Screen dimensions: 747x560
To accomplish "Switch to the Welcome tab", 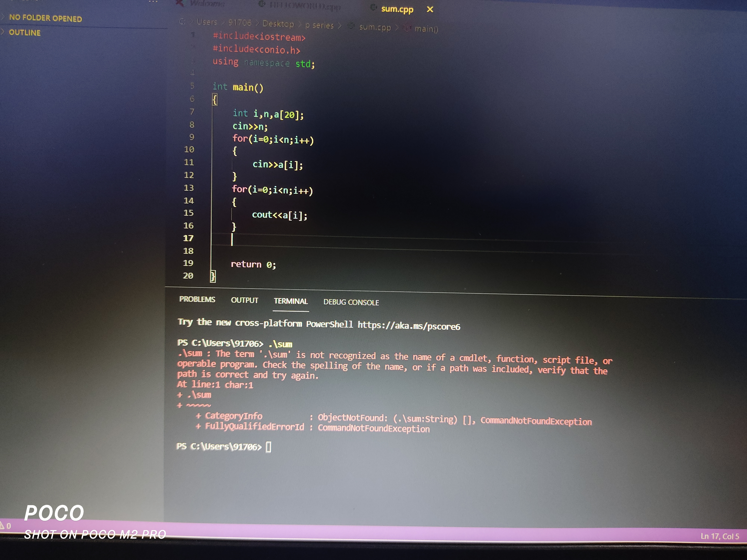I will (x=207, y=3).
